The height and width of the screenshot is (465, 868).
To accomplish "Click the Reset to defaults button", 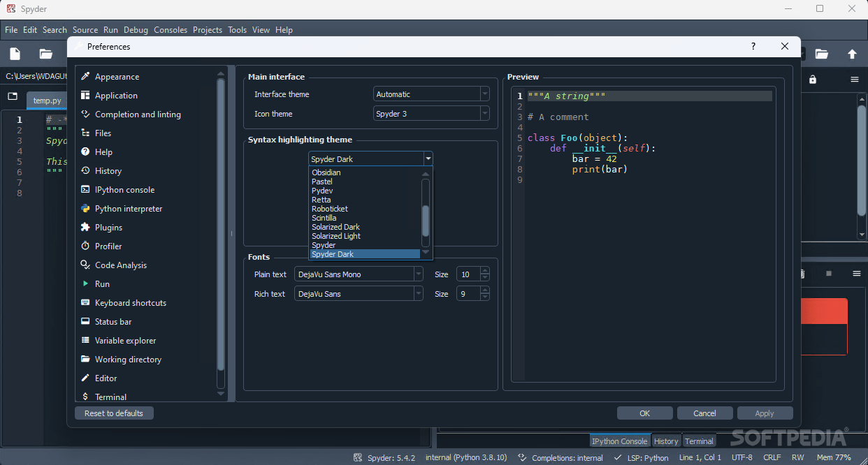I will pos(114,413).
